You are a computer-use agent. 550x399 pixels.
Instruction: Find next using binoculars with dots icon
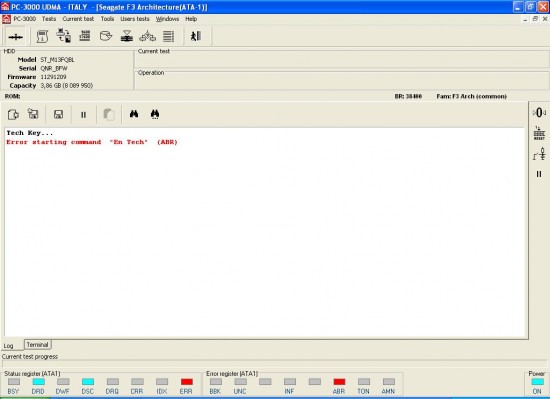pos(155,114)
